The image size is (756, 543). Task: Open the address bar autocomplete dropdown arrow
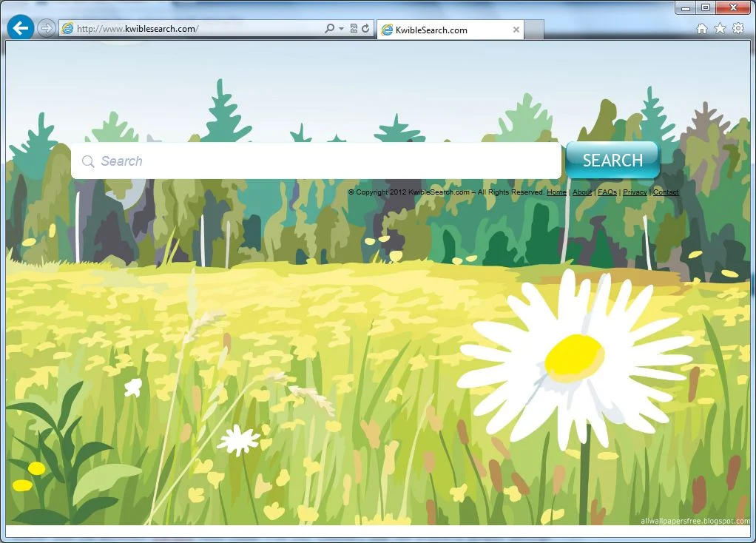click(x=341, y=28)
